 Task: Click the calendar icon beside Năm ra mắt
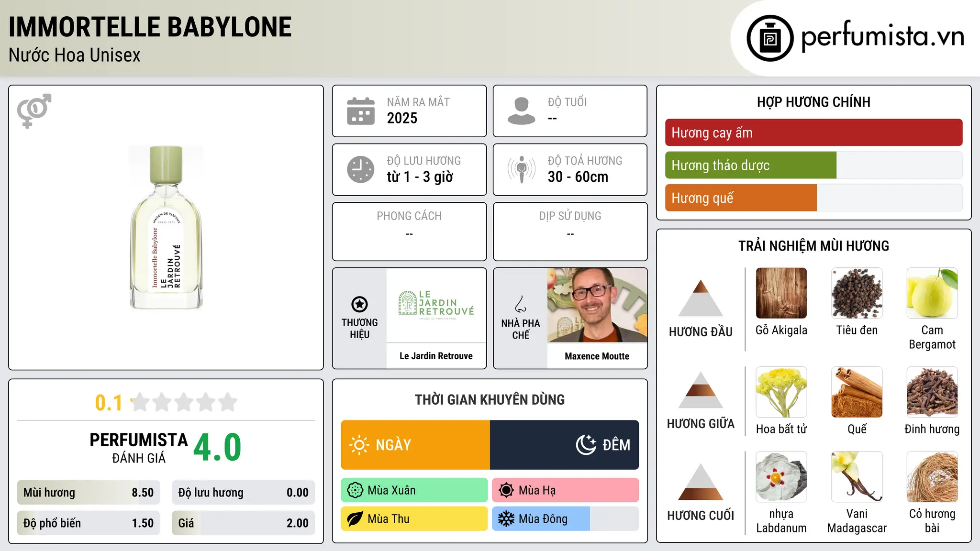tap(361, 111)
